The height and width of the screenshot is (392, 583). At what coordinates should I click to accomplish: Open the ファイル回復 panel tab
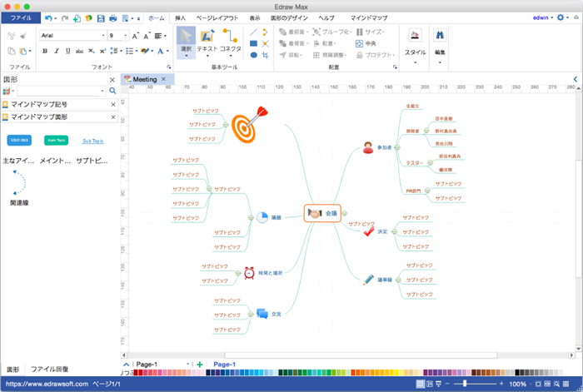pyautogui.click(x=49, y=369)
